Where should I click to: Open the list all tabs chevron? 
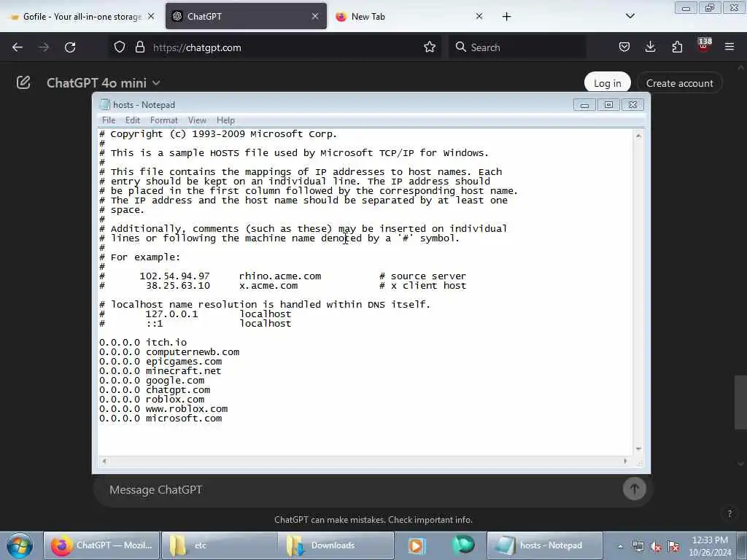[x=630, y=16]
